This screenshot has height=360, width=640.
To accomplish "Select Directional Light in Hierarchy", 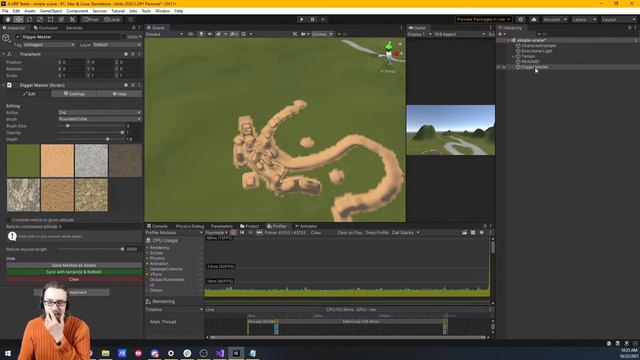I will [x=536, y=51].
